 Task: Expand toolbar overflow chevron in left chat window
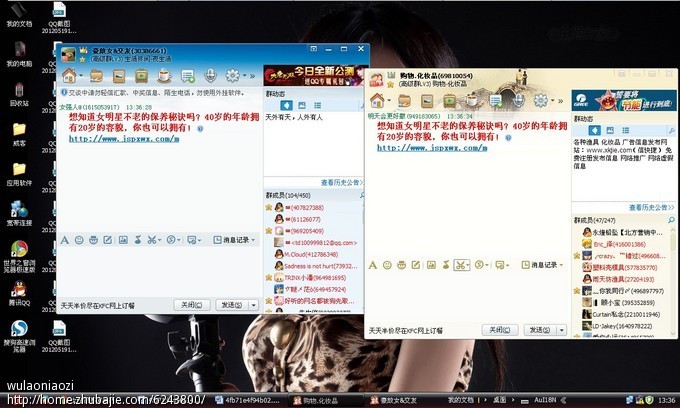[x=252, y=76]
